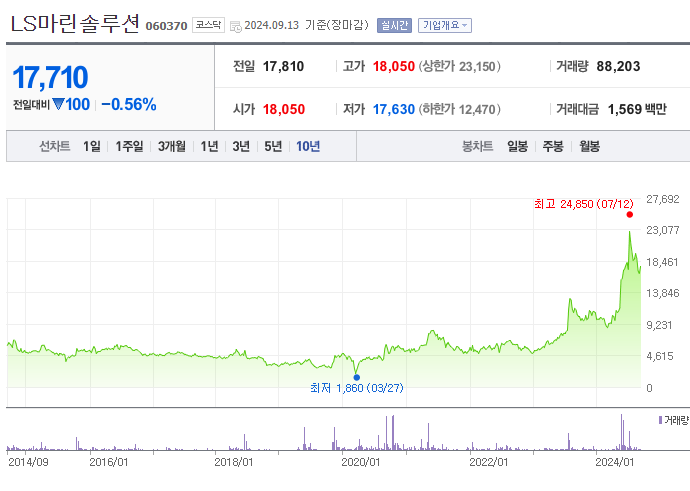This screenshot has width=690, height=491.
Task: Click the 시가 value 18,050
Action: tap(284, 109)
